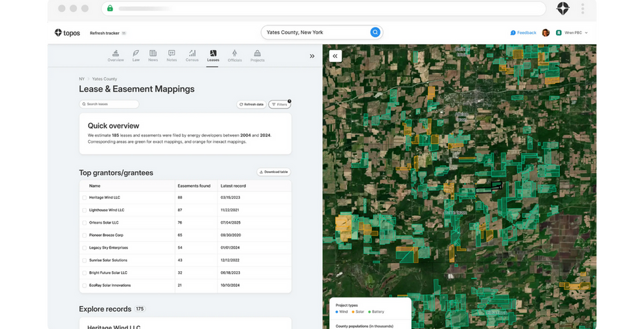Check the Legacy Sky Enterprises checkbox

(x=85, y=248)
